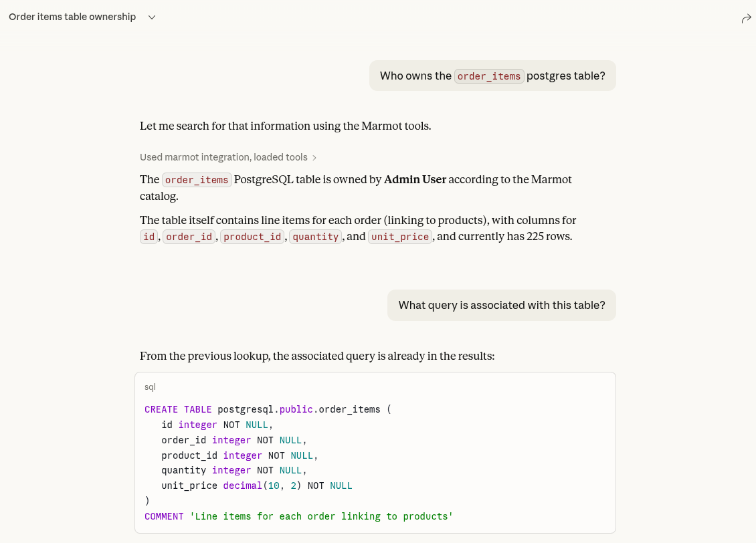Click the What query is associated bubble
The width and height of the screenshot is (756, 543).
(x=502, y=305)
